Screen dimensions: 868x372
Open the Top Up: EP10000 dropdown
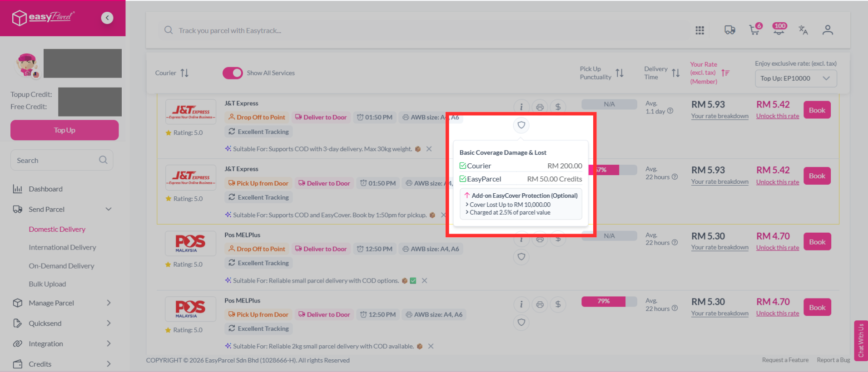796,78
